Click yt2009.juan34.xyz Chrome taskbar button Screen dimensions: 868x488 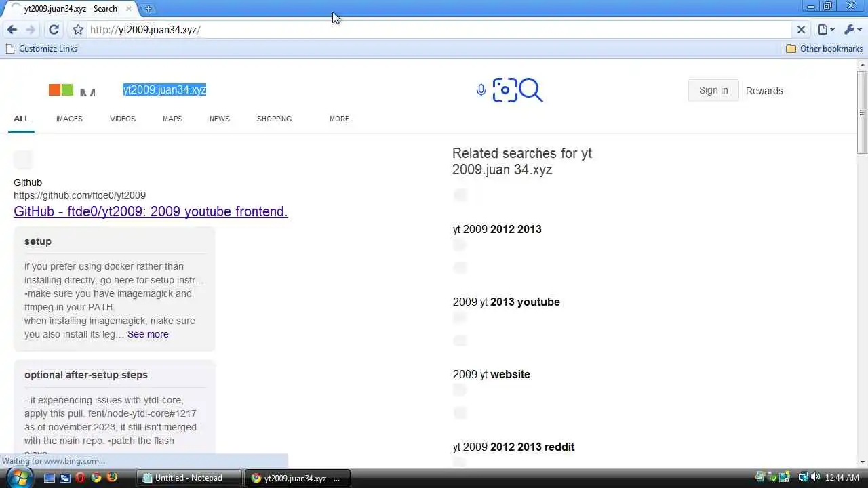tap(297, 478)
